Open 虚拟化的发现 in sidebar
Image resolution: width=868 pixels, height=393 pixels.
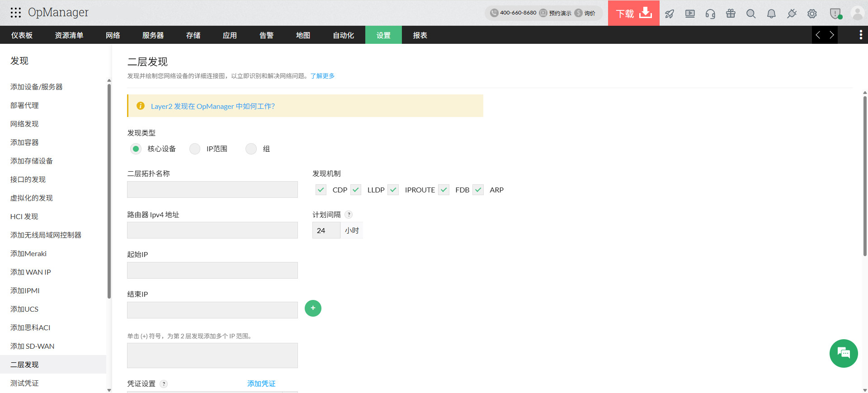(32, 198)
